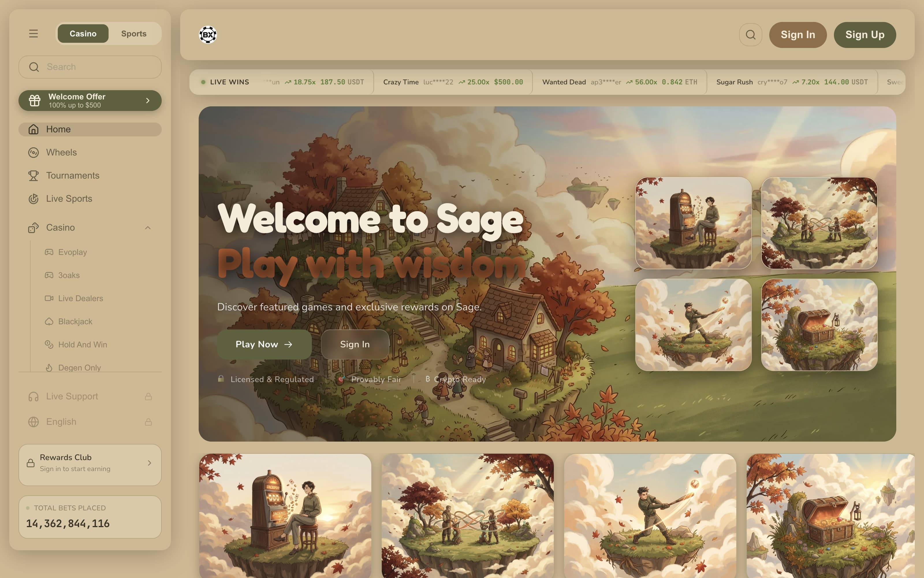Collapse the Casino section chevron
The width and height of the screenshot is (924, 578).
coord(148,228)
